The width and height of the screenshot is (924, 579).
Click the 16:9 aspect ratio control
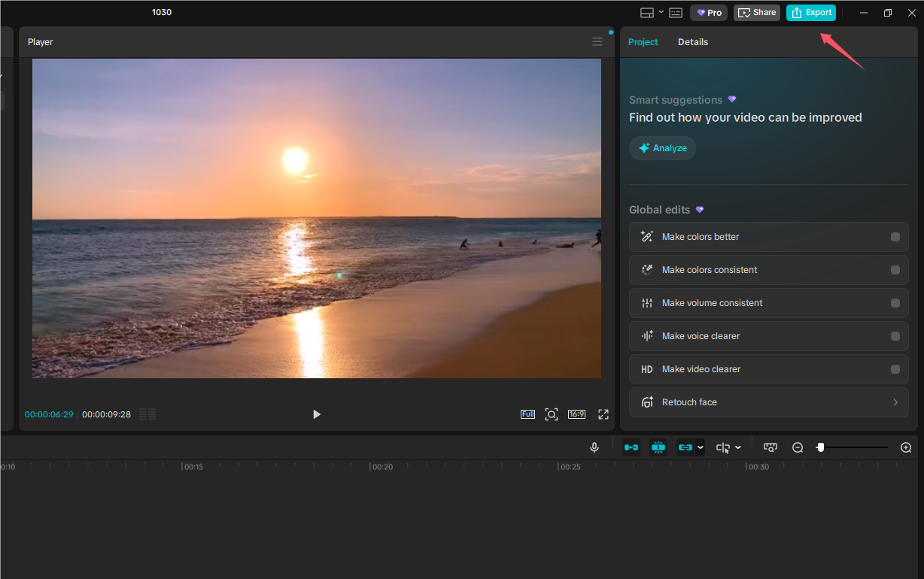click(x=576, y=414)
